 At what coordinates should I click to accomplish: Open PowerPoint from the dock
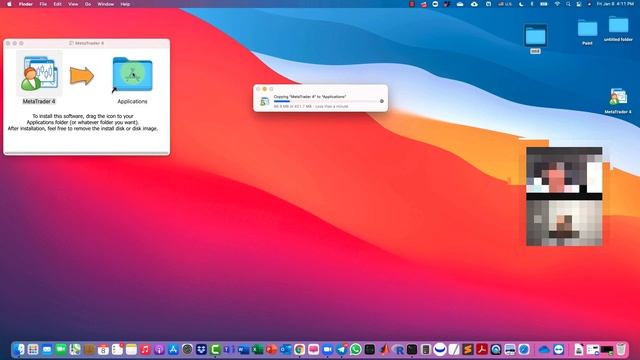tap(271, 349)
